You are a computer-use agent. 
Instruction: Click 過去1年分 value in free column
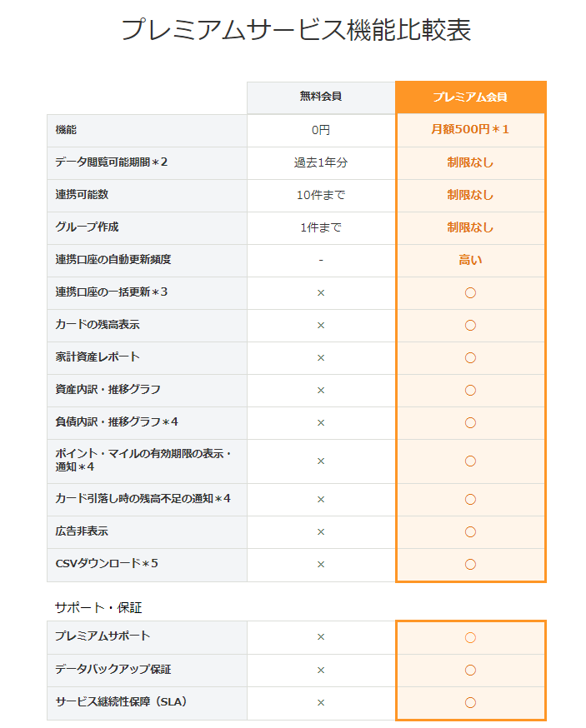point(321,162)
